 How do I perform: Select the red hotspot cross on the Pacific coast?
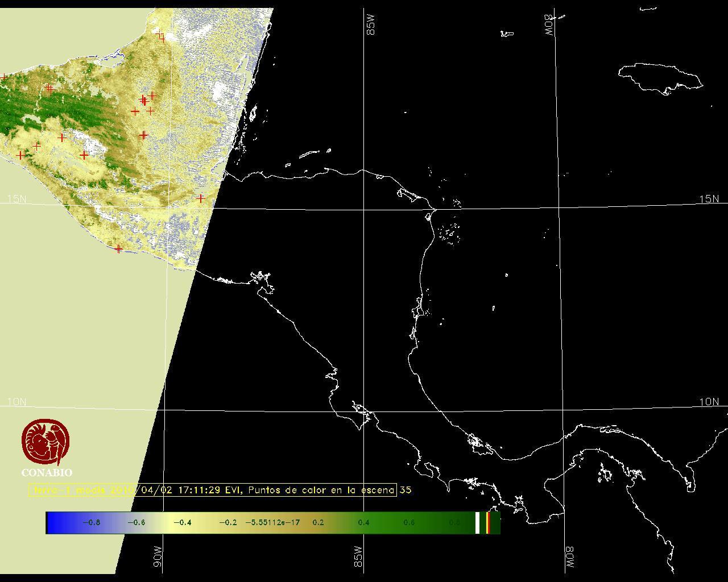point(118,249)
